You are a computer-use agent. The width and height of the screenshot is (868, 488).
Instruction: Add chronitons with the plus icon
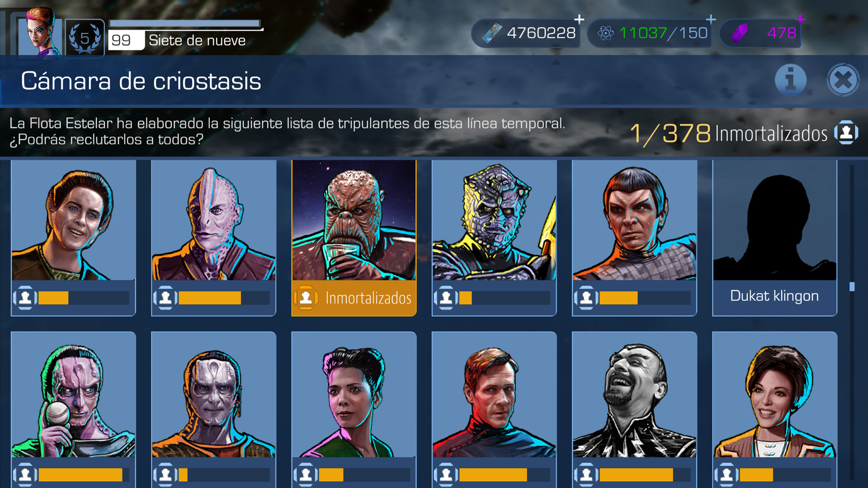tap(711, 19)
